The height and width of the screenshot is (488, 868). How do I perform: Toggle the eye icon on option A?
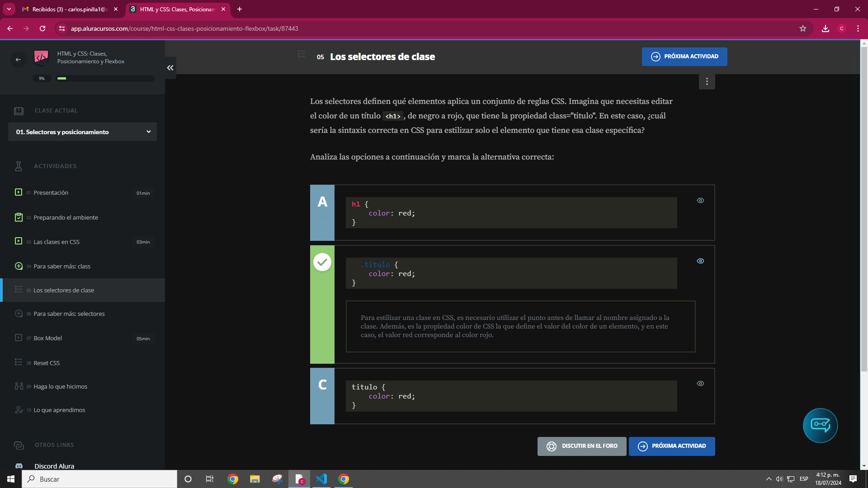click(x=700, y=201)
